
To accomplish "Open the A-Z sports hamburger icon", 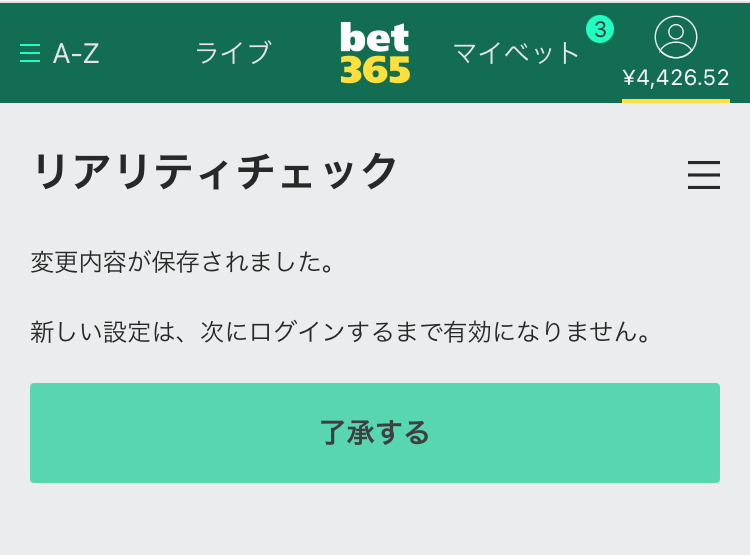I will pyautogui.click(x=30, y=53).
